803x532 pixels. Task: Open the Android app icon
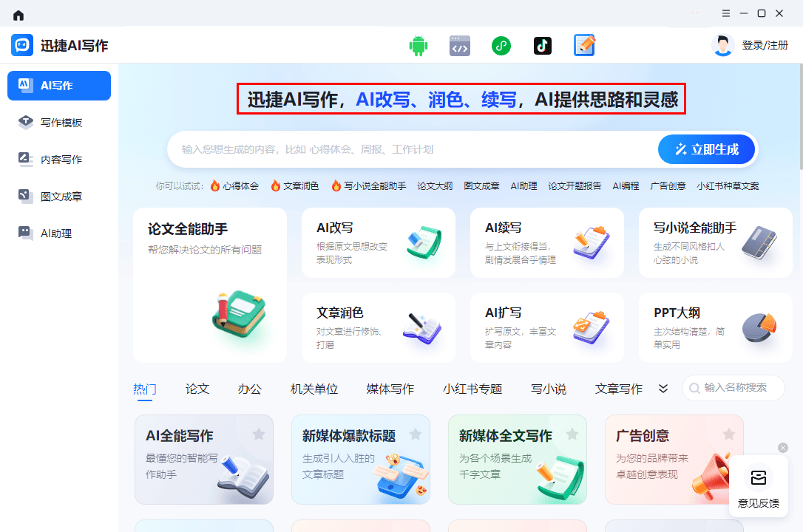[x=419, y=46]
